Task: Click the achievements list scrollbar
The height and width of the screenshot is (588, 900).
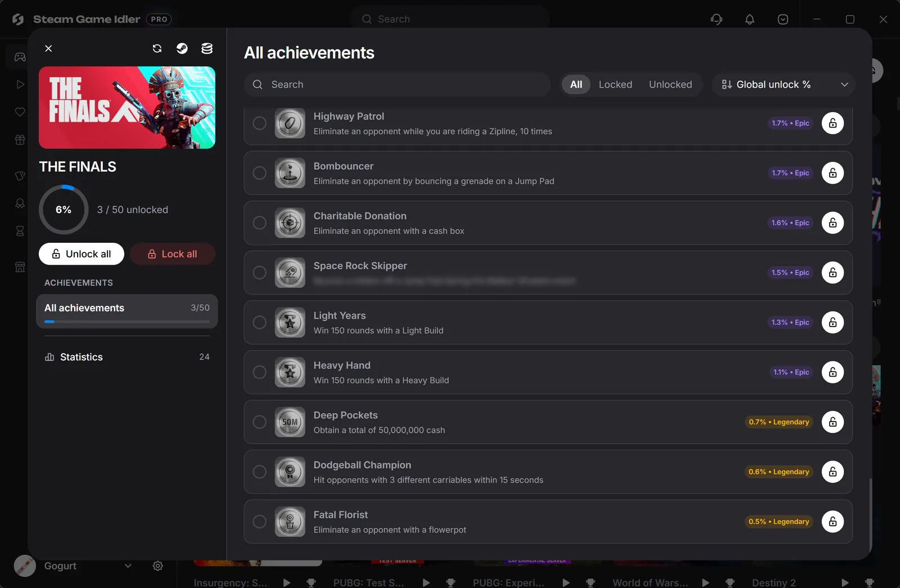Action: coord(870,514)
